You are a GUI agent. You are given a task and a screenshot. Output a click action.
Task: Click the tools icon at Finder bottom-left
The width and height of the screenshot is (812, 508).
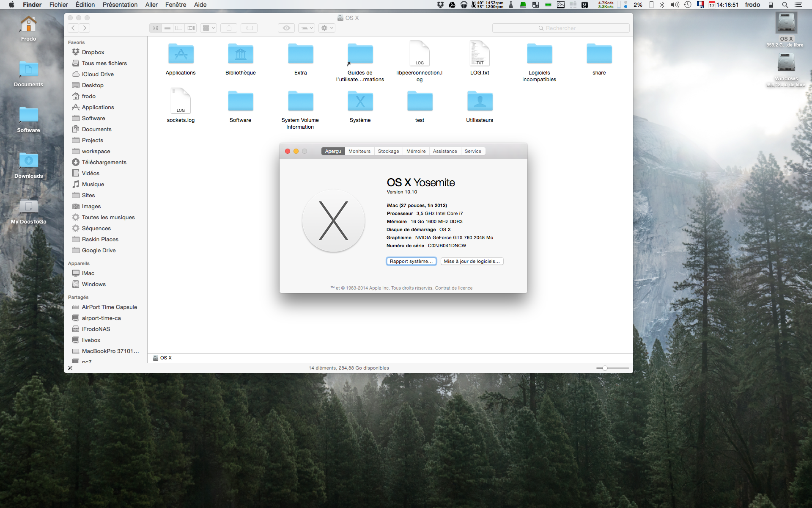[70, 368]
